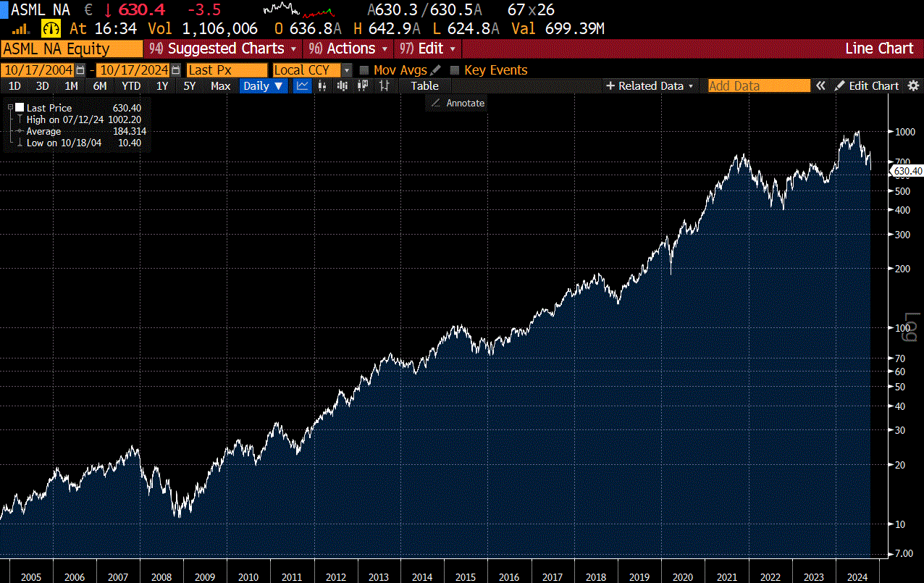Toggle the Mov Avgs checkbox
924x583 pixels.
364,70
